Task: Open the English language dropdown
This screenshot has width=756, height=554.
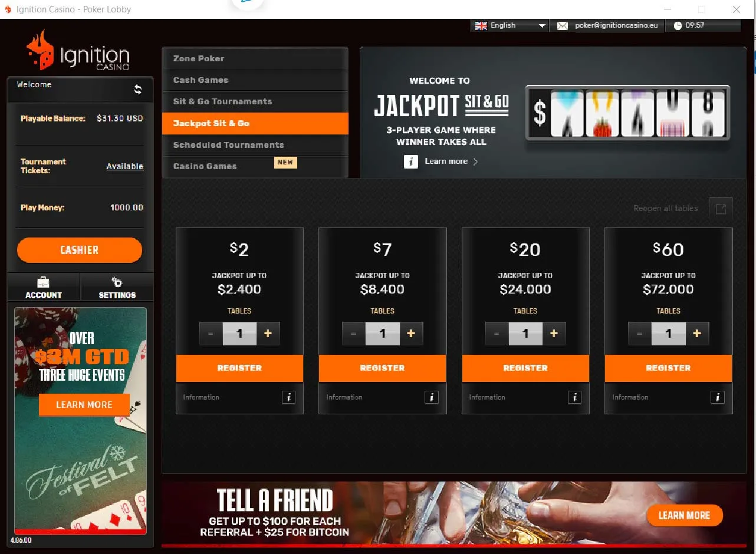Action: point(510,26)
